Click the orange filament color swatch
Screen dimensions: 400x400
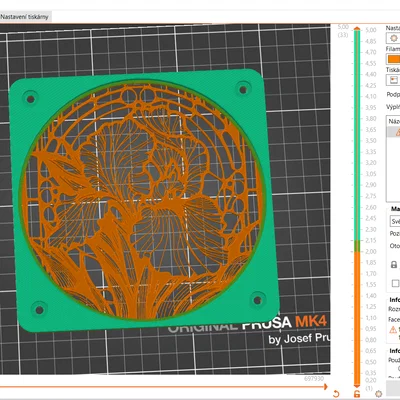pos(393,59)
